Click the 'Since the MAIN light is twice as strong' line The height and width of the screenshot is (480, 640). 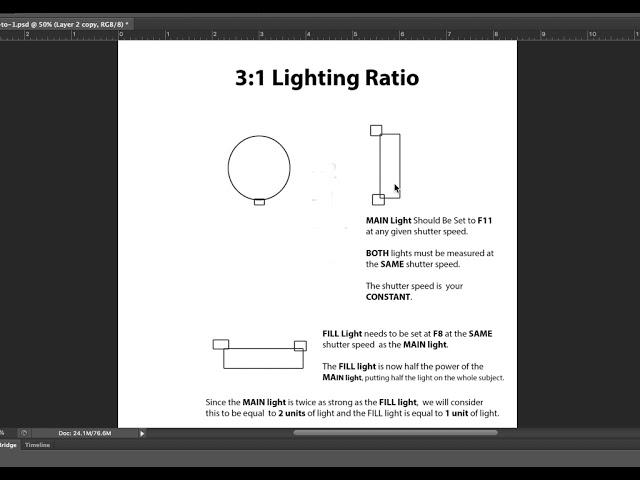point(344,402)
